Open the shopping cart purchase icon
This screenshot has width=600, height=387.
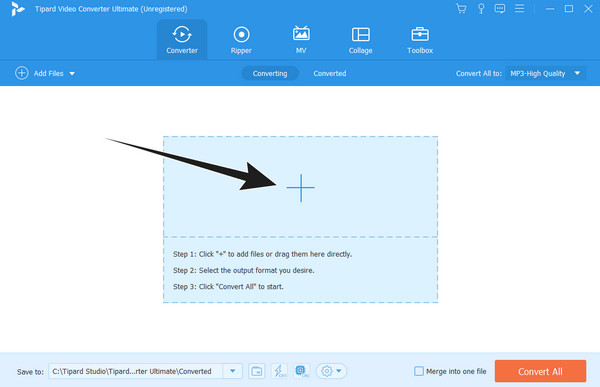[x=461, y=8]
